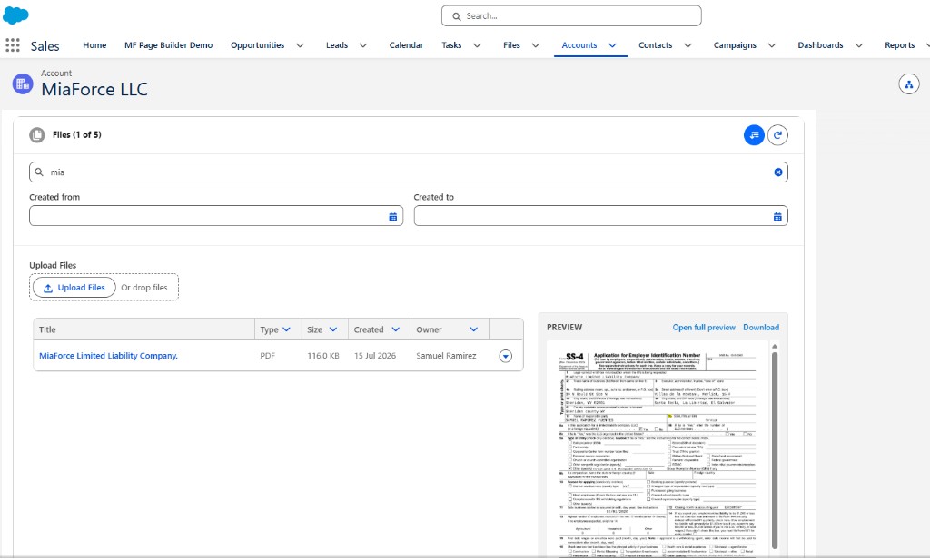Open account hierarchy icon
This screenshot has height=560, width=930.
click(908, 84)
